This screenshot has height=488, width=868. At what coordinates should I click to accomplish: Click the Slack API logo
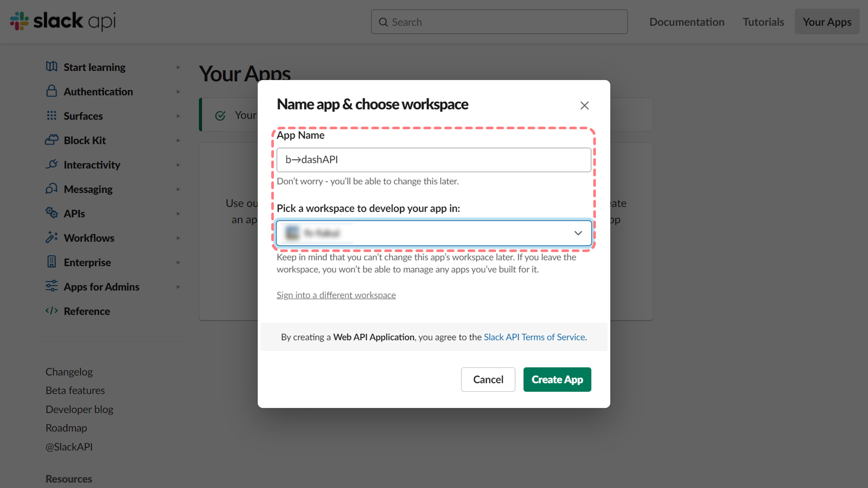[63, 21]
